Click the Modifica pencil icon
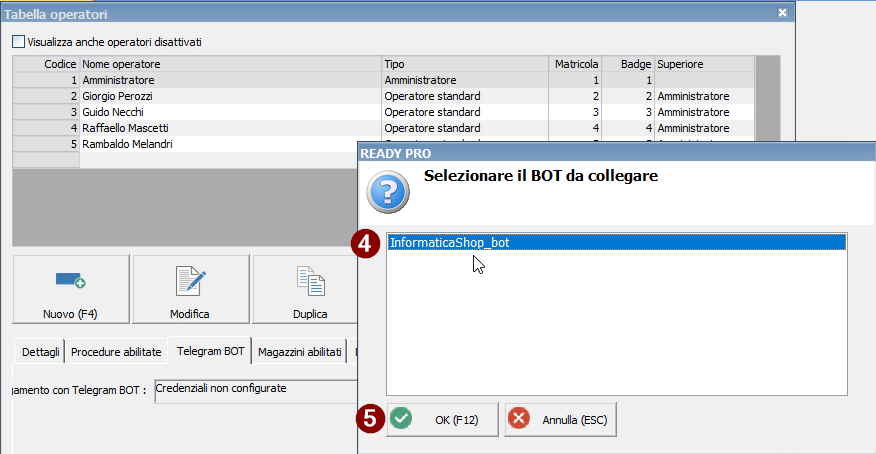 click(x=190, y=281)
